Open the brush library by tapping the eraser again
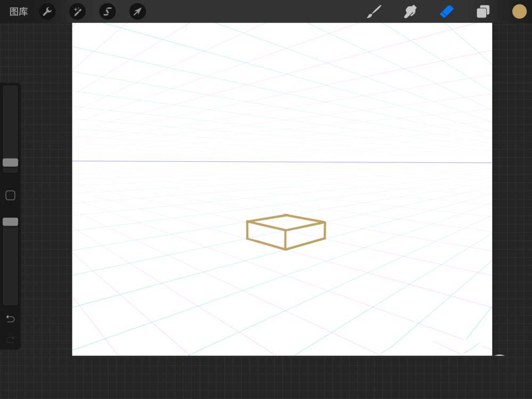This screenshot has width=532, height=399. point(446,11)
